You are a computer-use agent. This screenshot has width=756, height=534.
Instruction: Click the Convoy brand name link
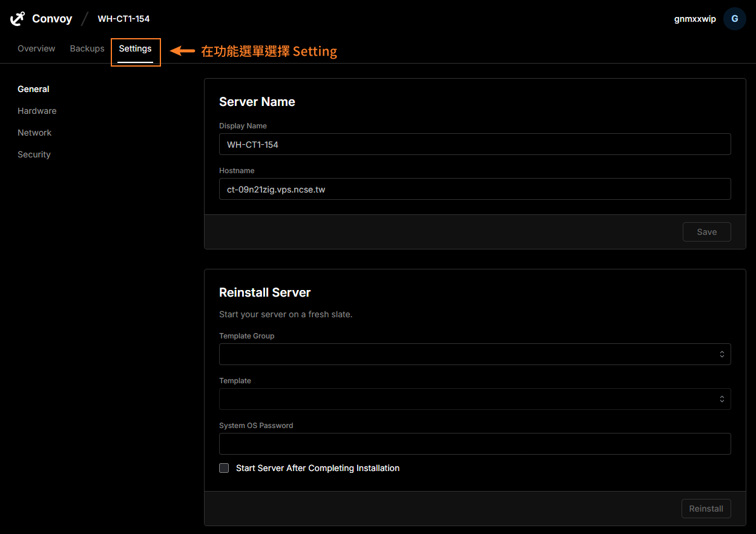pos(52,19)
